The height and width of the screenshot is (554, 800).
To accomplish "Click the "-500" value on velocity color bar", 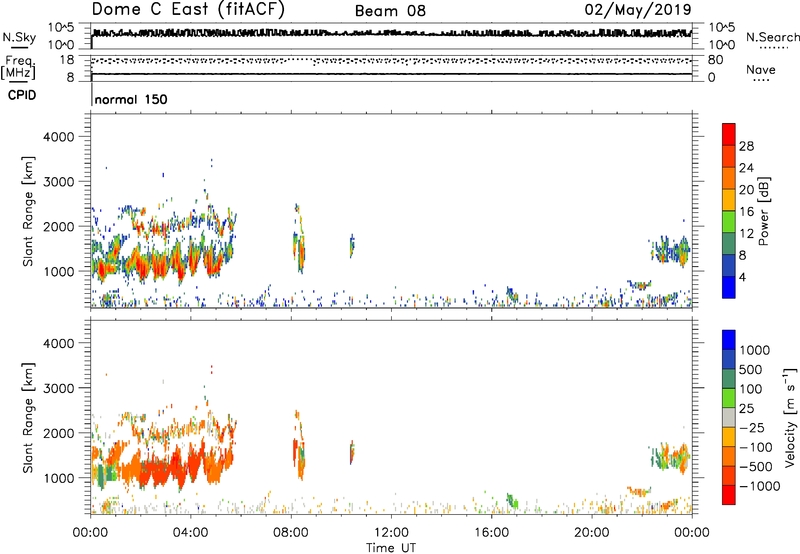I will [755, 467].
